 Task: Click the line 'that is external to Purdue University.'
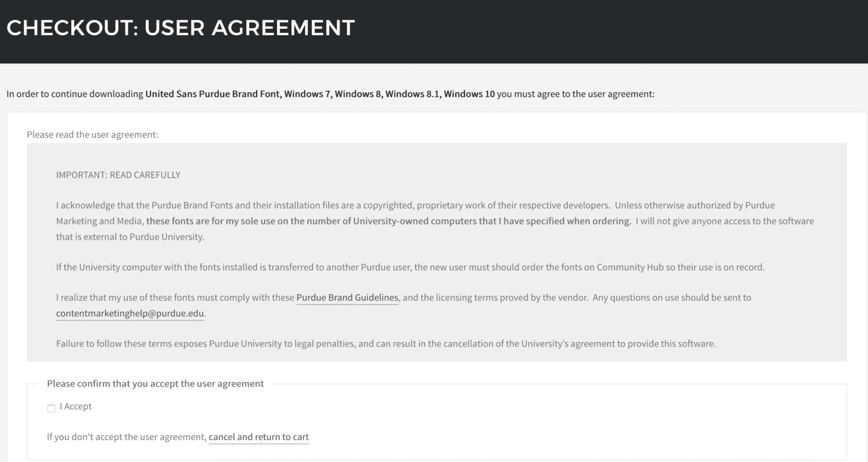click(x=130, y=237)
